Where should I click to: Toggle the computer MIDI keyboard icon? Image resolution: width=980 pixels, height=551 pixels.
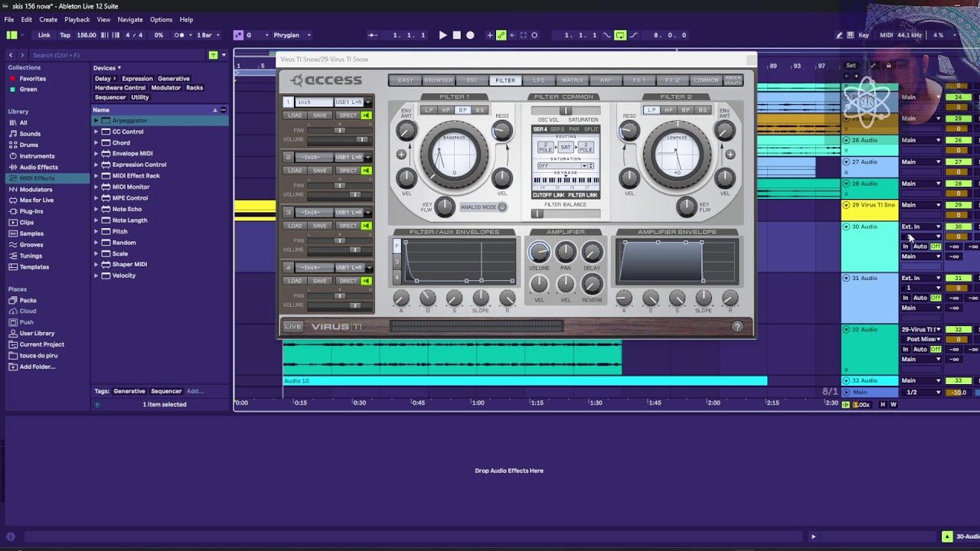pyautogui.click(x=852, y=35)
